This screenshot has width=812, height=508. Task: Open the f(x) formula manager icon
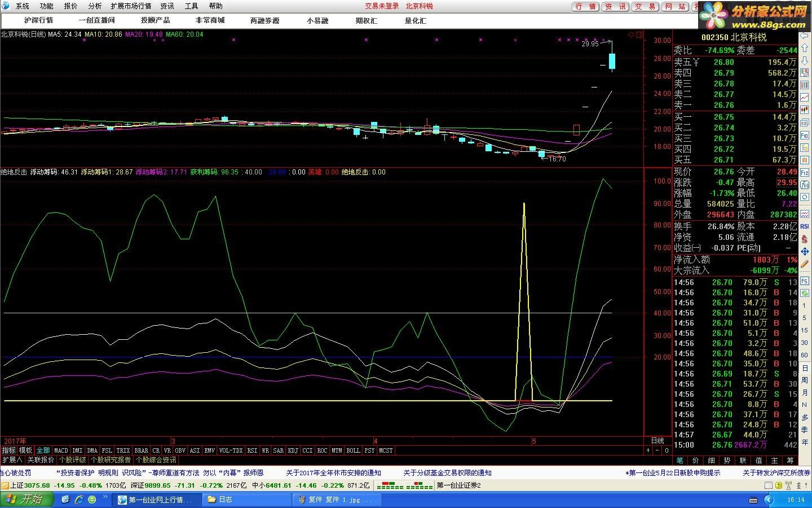click(x=805, y=185)
